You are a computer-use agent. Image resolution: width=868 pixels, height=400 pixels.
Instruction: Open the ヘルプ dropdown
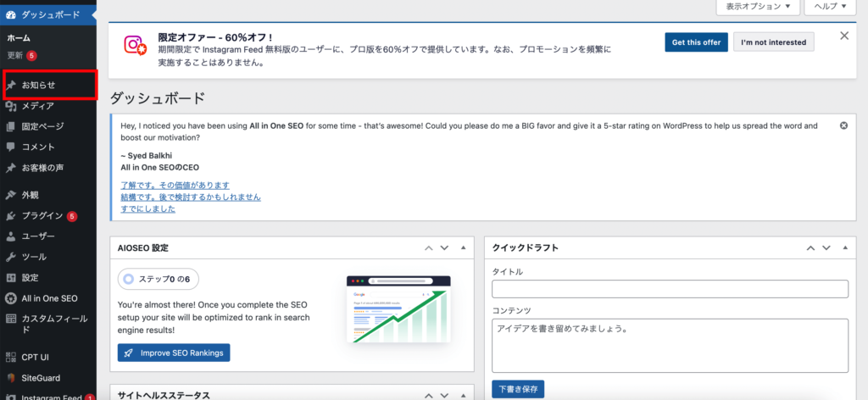pos(830,7)
